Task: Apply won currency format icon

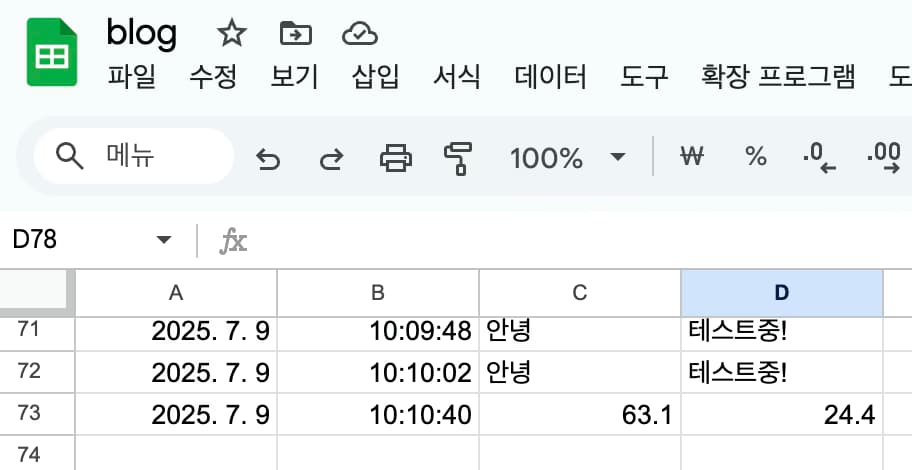Action: [x=692, y=156]
